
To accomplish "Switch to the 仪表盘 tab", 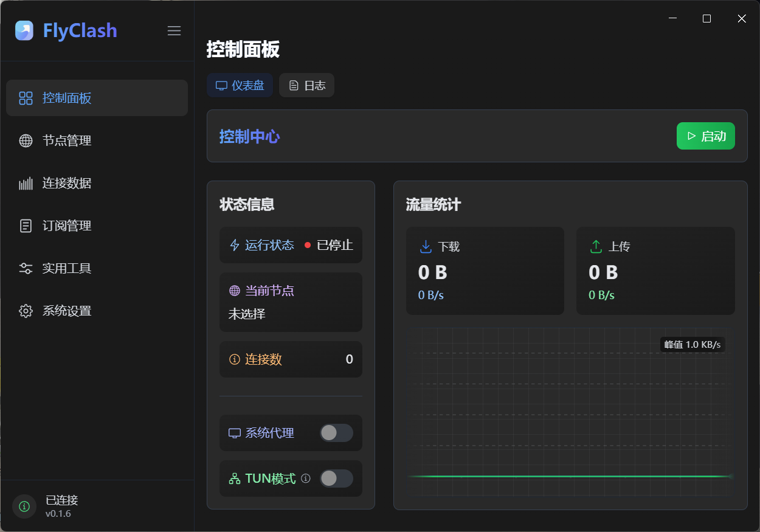I will [x=240, y=85].
